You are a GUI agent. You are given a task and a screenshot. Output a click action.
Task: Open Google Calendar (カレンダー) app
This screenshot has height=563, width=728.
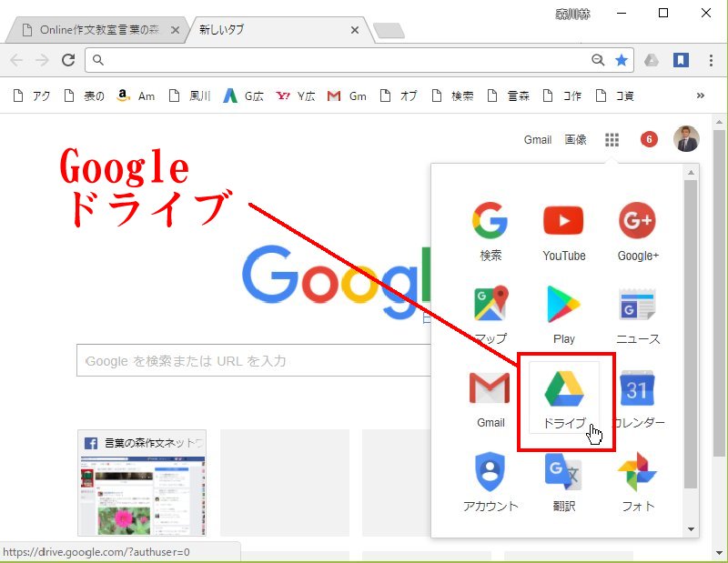point(638,398)
